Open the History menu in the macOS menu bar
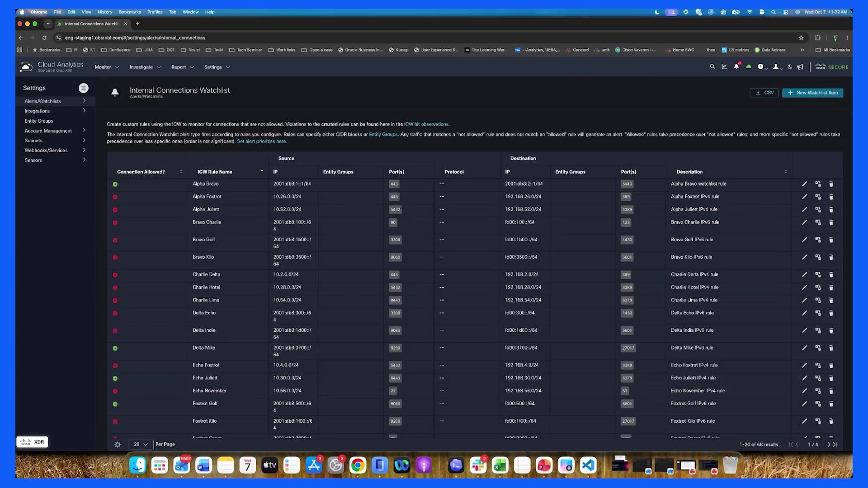Image resolution: width=868 pixels, height=488 pixels. [x=105, y=12]
